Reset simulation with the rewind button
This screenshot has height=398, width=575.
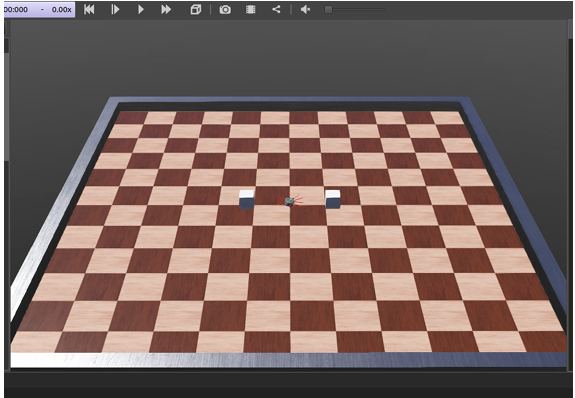click(89, 10)
